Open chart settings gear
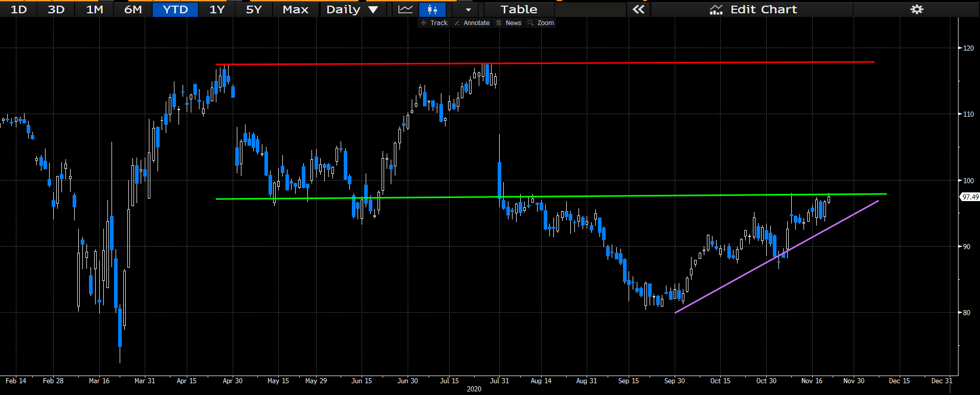 tap(917, 9)
